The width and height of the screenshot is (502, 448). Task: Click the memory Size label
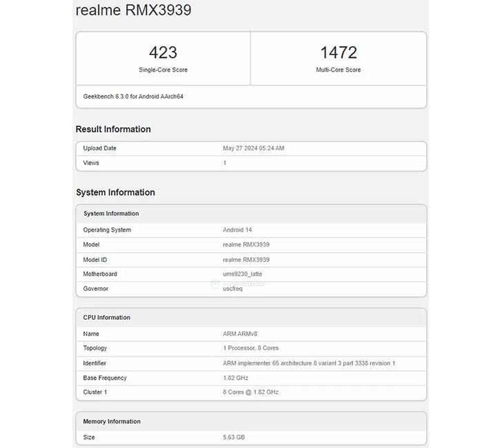tap(89, 437)
